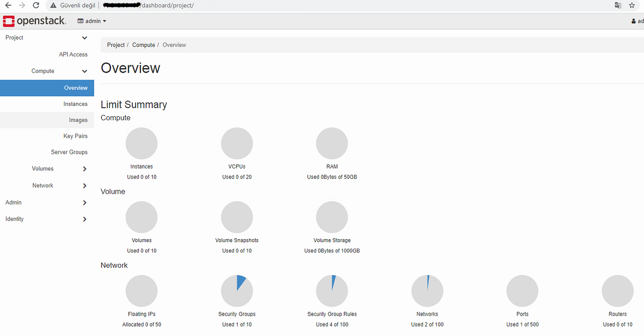Collapse the Project section chevron
Screen dimensions: 644x335
coord(84,38)
